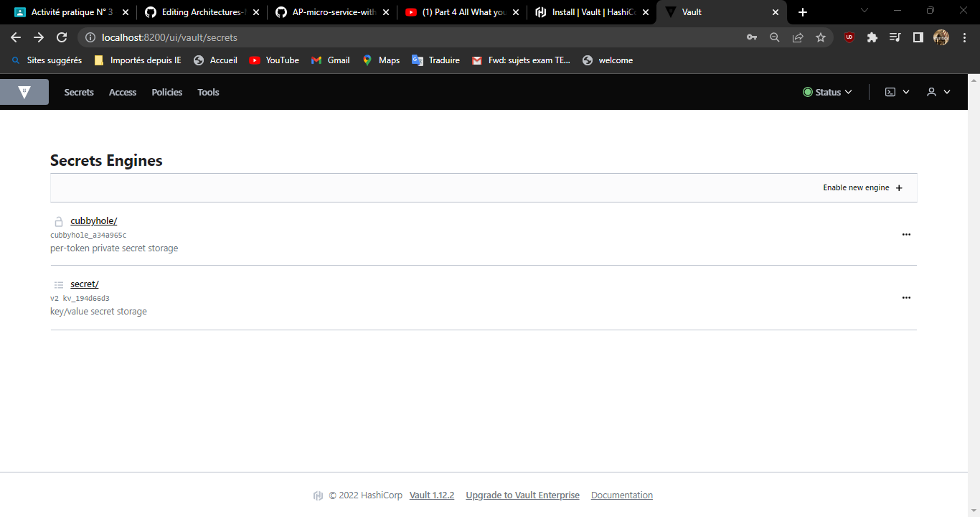Open the ellipsis menu for the secret engine
Screen dimensions: 980x517
coord(906,297)
